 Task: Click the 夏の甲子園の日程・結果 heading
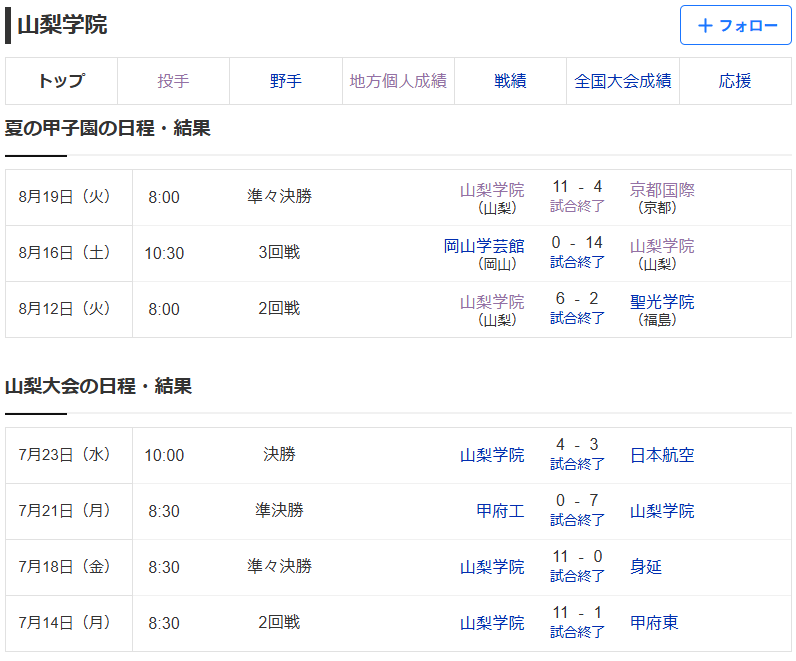pyautogui.click(x=108, y=128)
